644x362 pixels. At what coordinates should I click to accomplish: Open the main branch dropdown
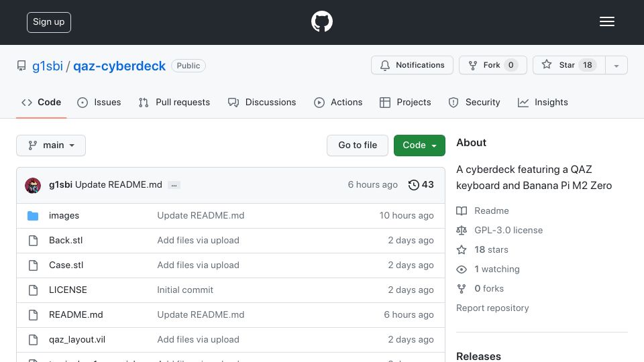click(51, 145)
